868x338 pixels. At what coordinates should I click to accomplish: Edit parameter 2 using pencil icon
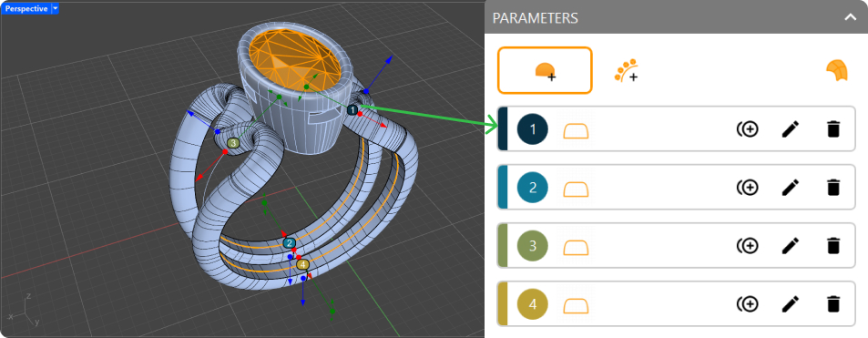point(791,188)
